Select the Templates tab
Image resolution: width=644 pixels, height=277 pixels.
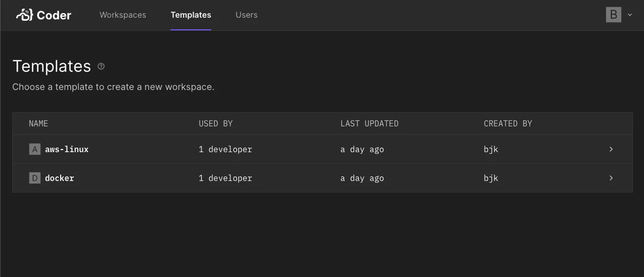[191, 15]
